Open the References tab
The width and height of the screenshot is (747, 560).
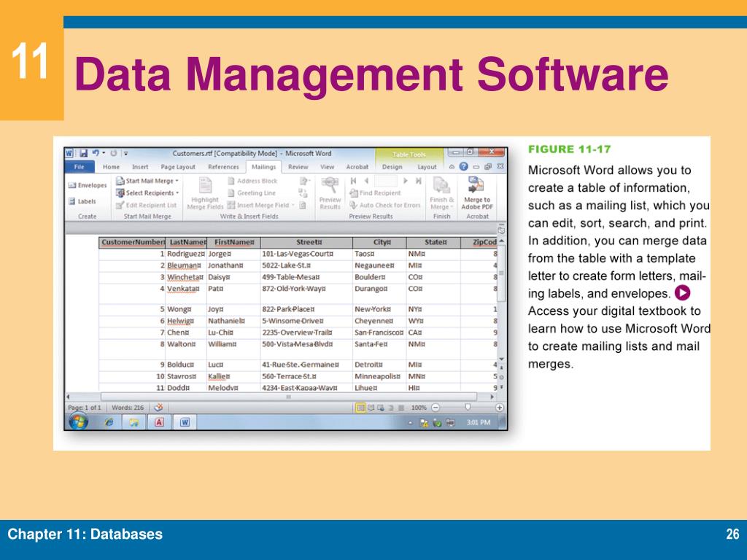223,167
